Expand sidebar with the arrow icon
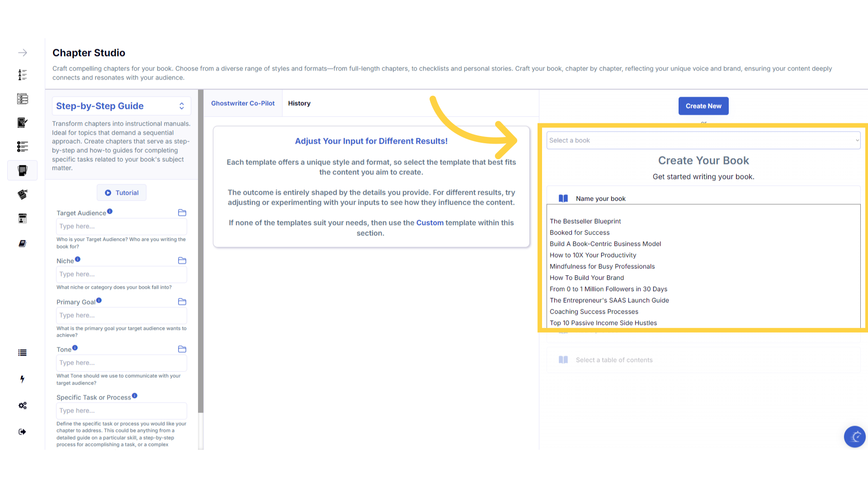The height and width of the screenshot is (488, 868). pyautogui.click(x=23, y=53)
